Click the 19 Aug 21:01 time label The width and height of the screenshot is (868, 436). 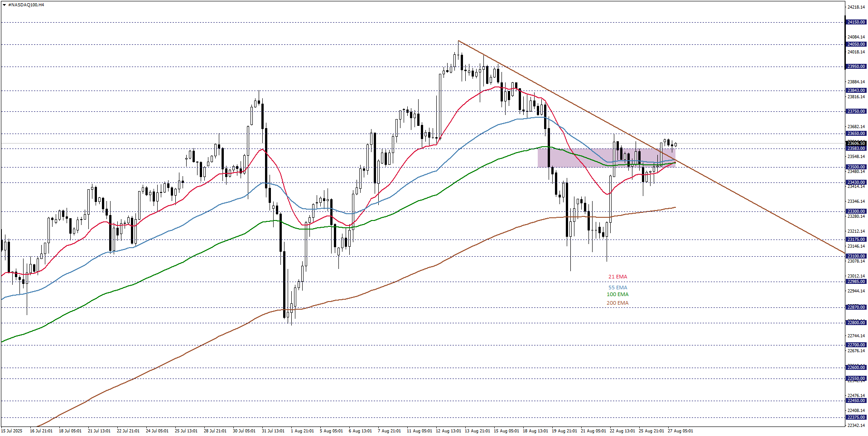coord(564,431)
